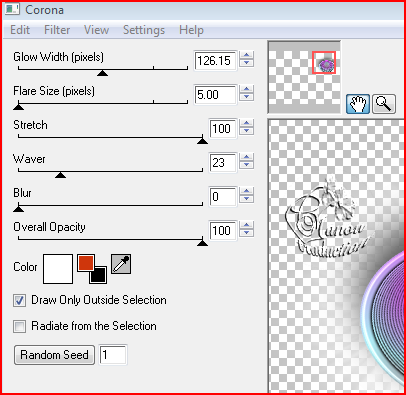The width and height of the screenshot is (406, 395).
Task: Increase Glow Width with up arrow
Action: click(246, 55)
